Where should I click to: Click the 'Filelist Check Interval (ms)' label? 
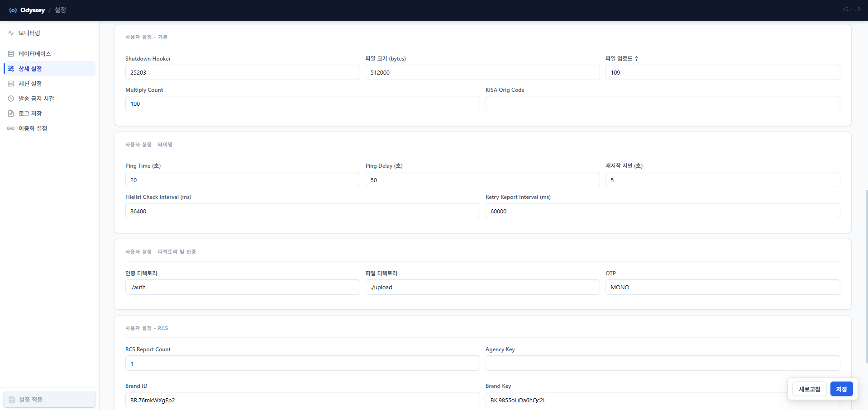158,197
